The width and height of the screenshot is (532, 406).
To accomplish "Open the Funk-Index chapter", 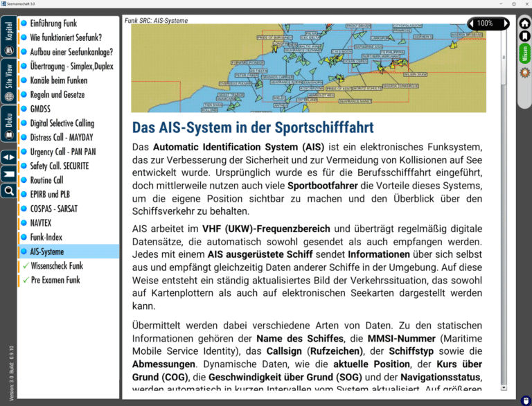I will coord(68,237).
